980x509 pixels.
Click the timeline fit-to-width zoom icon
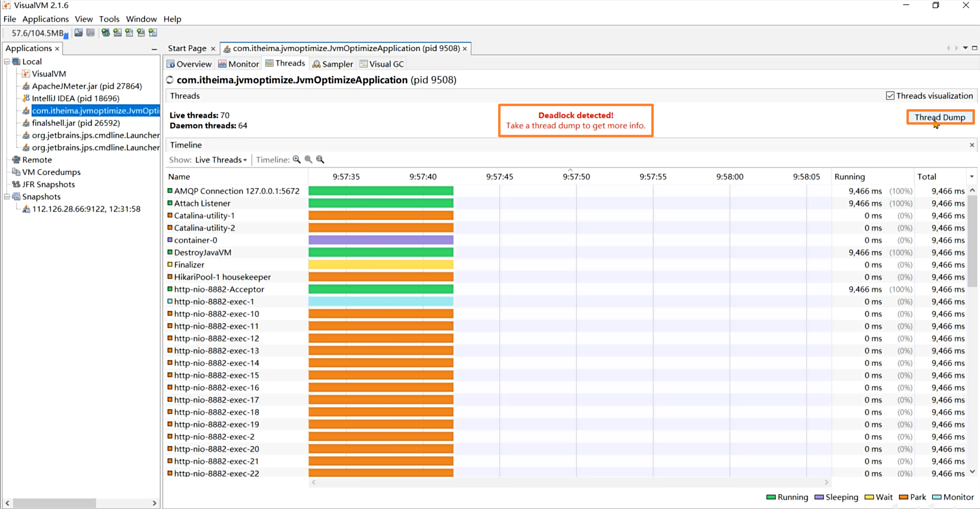click(x=320, y=160)
